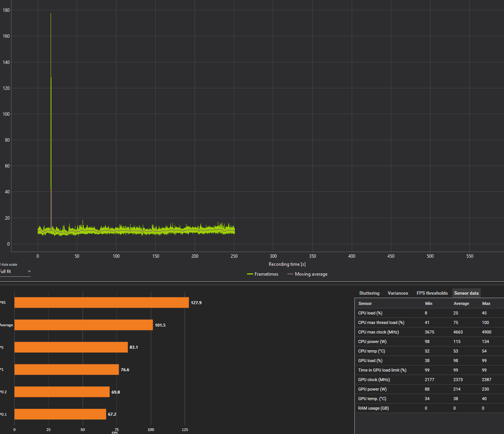Click the P95 bar showing 127.9
The width and height of the screenshot is (504, 434).
(x=102, y=303)
